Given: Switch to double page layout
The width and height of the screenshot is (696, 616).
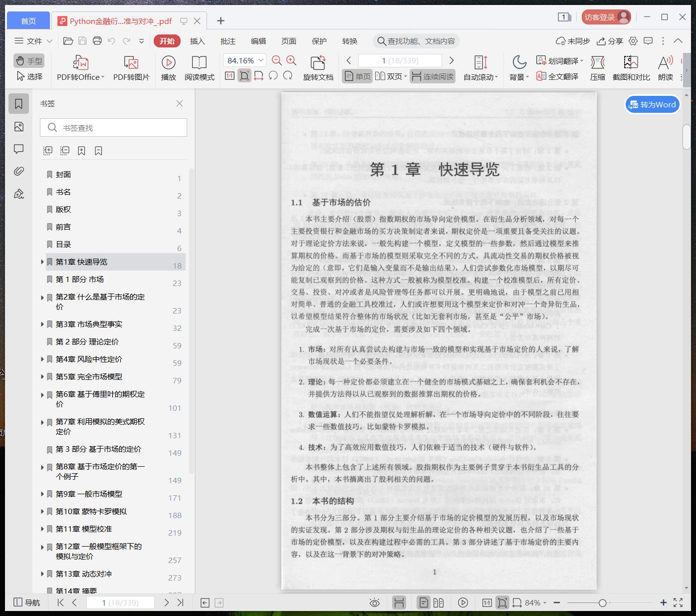Looking at the screenshot, I should 391,76.
